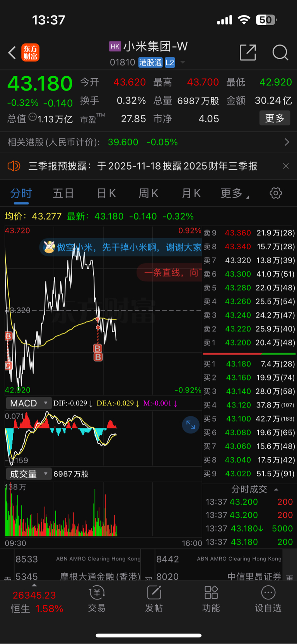Screen dimensions: 297x644
Task: Open the 功能 functions icon
Action: 211,599
